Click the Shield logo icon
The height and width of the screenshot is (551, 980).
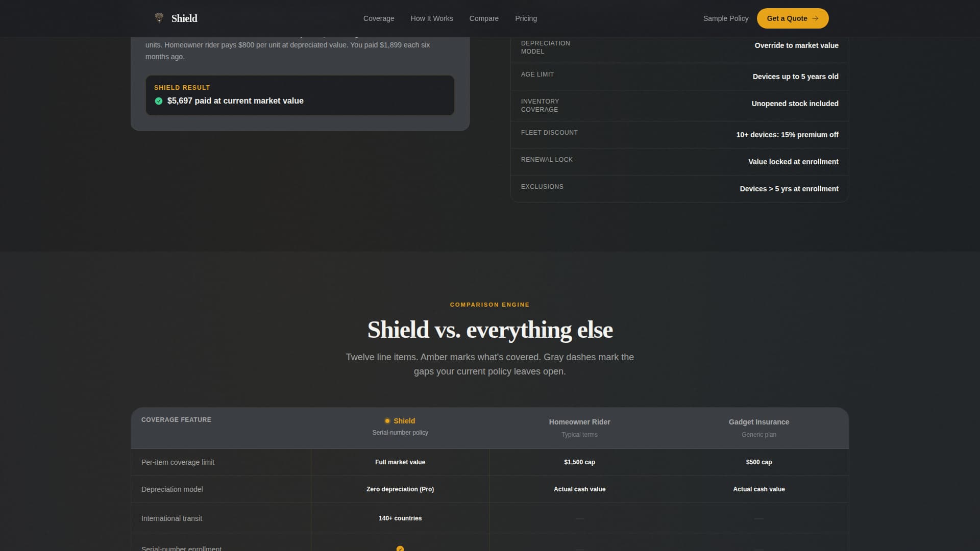[159, 18]
